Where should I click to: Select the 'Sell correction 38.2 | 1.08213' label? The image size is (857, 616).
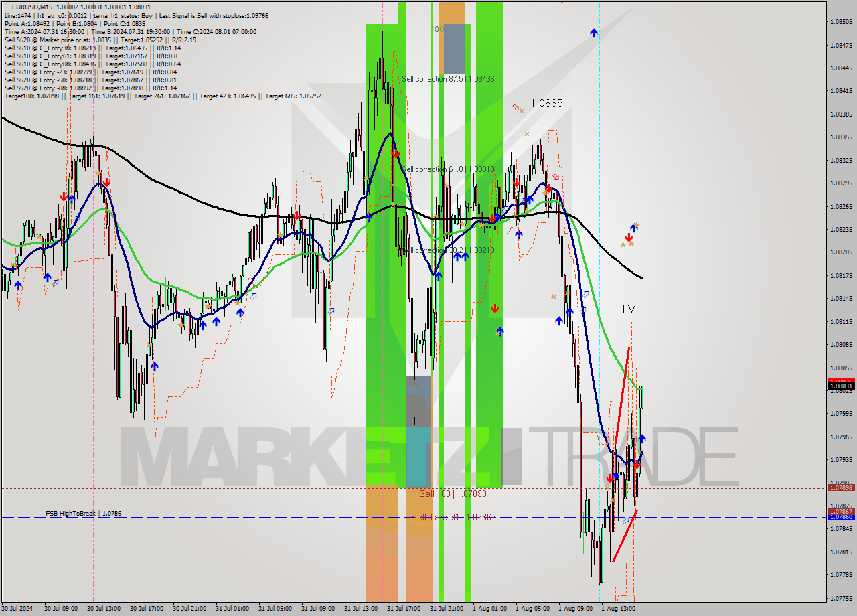pyautogui.click(x=448, y=250)
